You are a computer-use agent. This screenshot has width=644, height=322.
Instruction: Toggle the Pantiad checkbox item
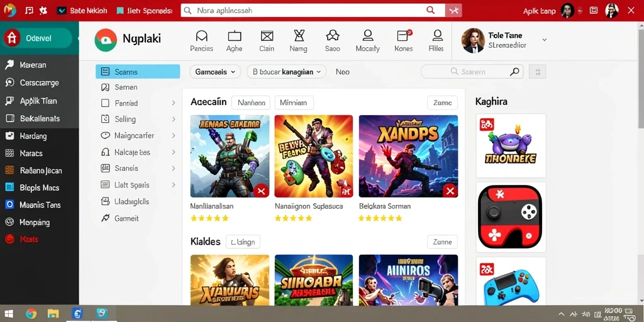[105, 103]
